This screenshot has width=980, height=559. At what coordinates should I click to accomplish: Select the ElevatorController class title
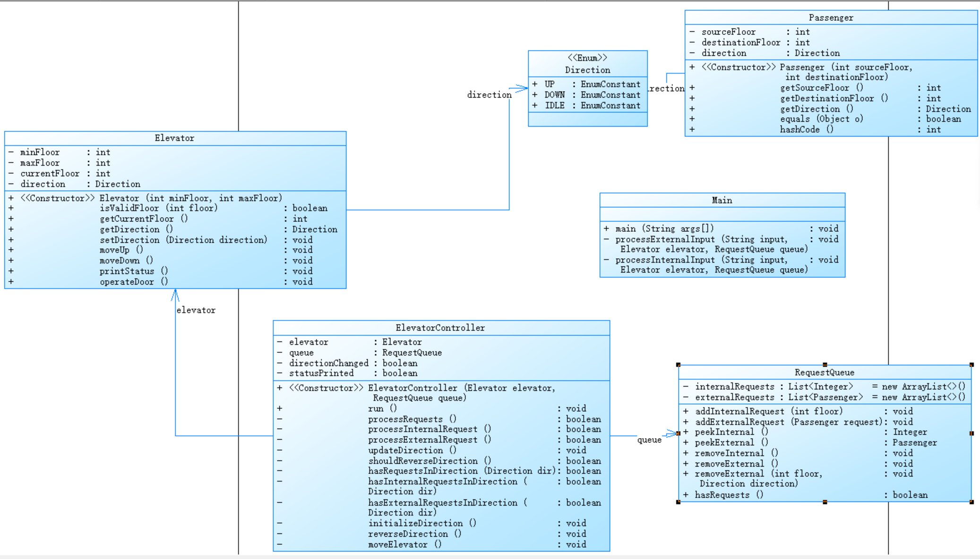coord(440,328)
